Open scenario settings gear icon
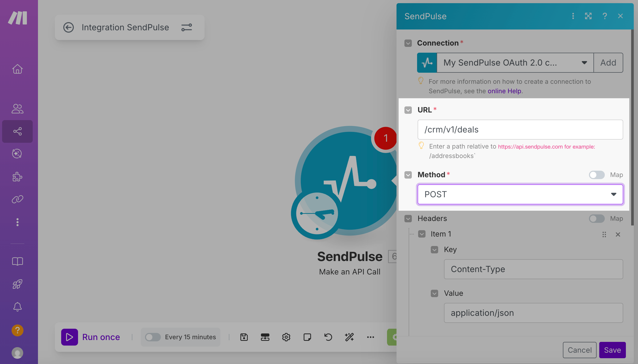This screenshot has height=364, width=638. tap(286, 337)
